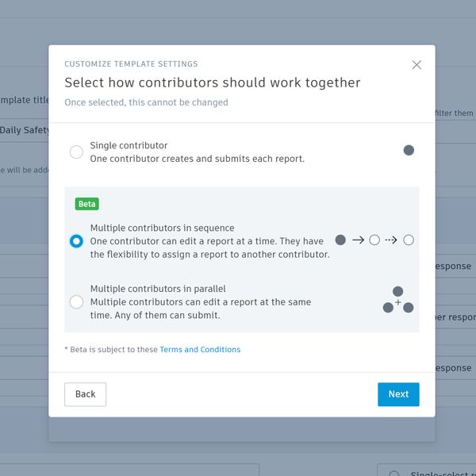Close the Customize Template Settings dialog
Screen dimensions: 476x476
tap(416, 65)
